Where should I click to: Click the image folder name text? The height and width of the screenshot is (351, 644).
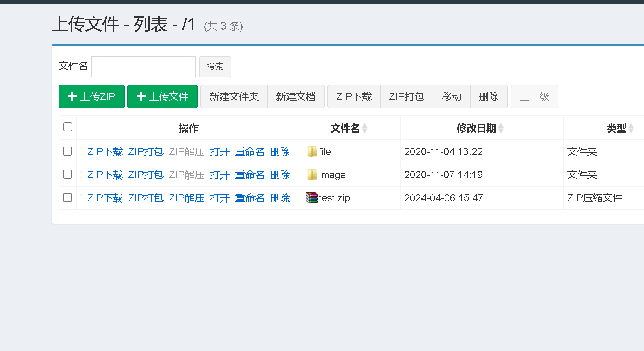(332, 175)
